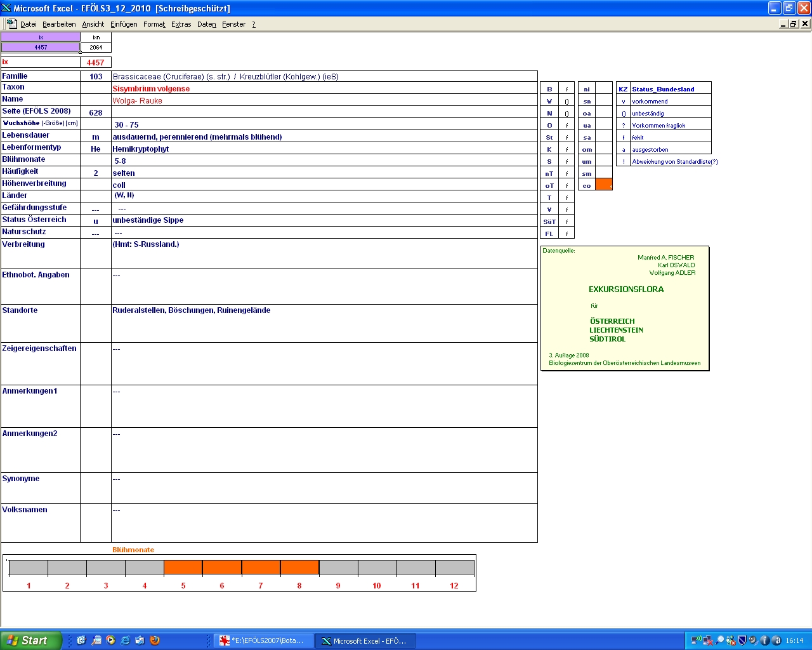Click the Excel icon in the title bar
This screenshot has width=812, height=650.
[x=6, y=8]
